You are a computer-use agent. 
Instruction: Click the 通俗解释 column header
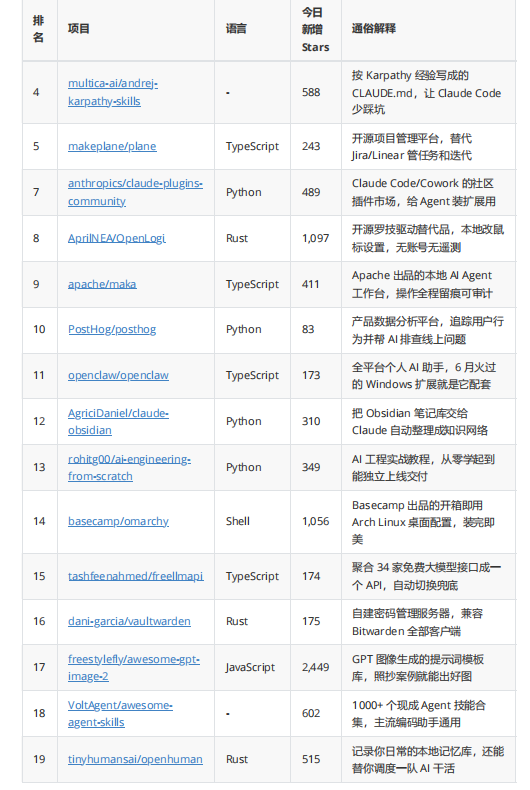pyautogui.click(x=373, y=29)
